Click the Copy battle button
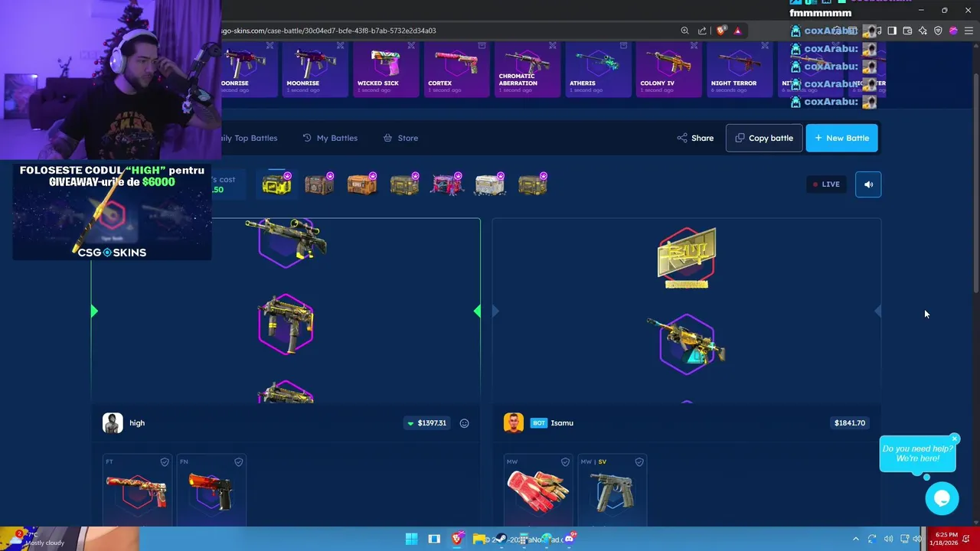 [764, 138]
